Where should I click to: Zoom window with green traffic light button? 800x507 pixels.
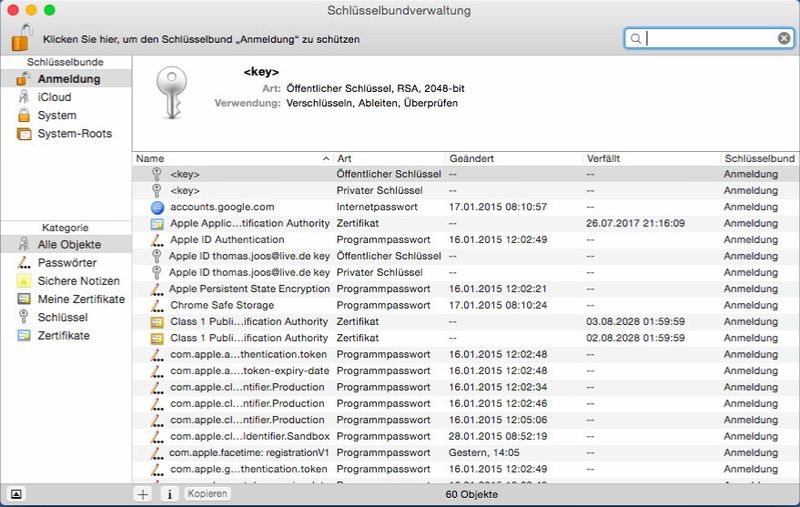tap(49, 10)
